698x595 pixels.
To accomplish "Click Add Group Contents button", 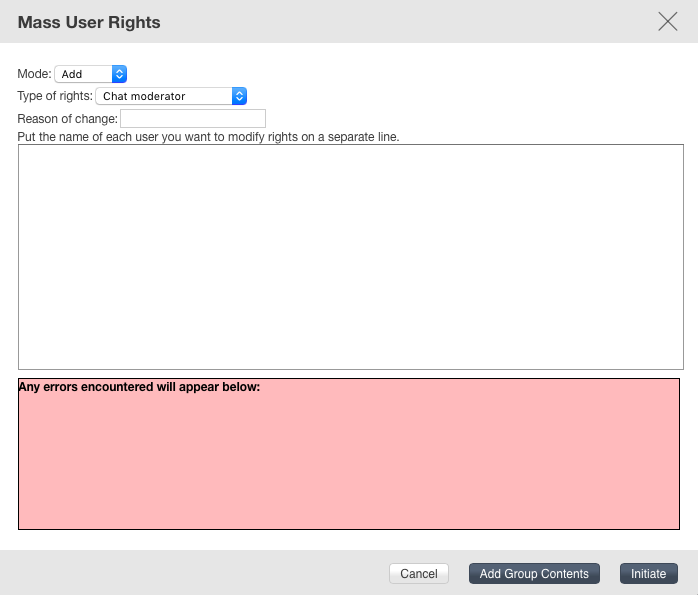I will (x=534, y=574).
